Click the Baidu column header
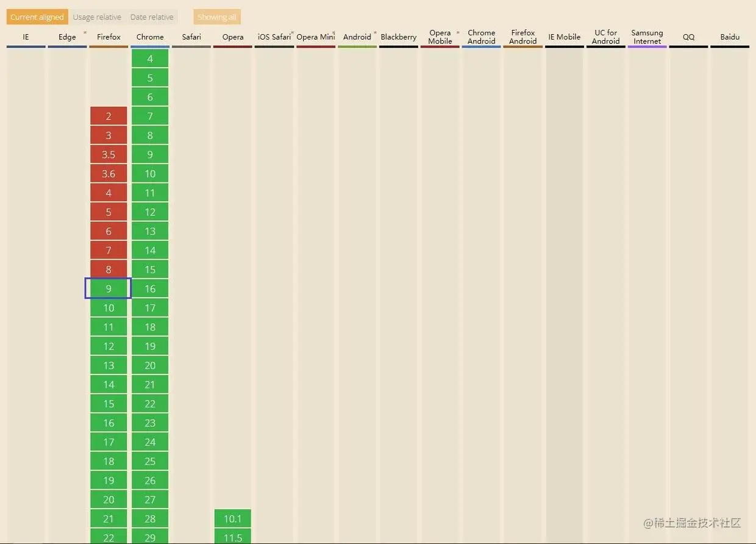Image resolution: width=756 pixels, height=544 pixels. tap(730, 37)
